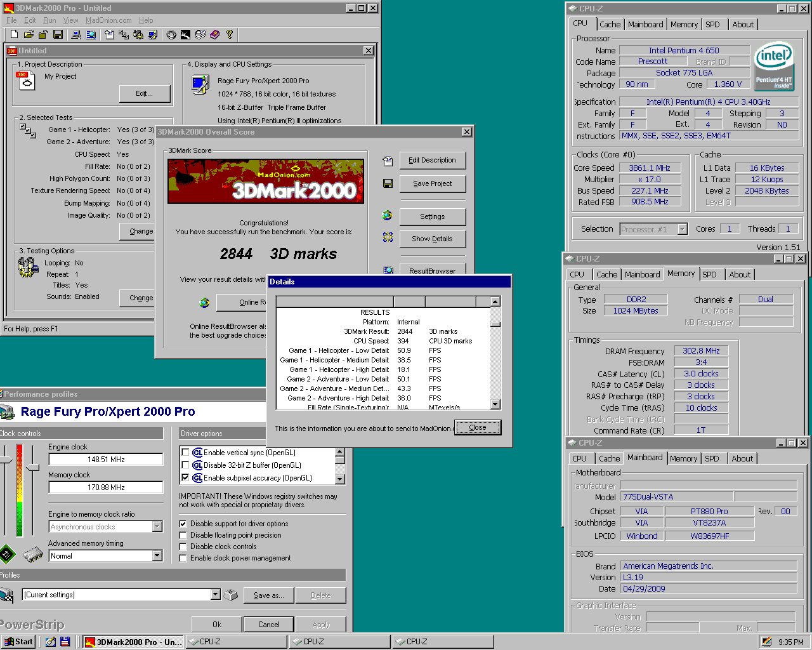812x650 pixels.
Task: Click the yellow question mark toolbar icon
Action: tap(229, 34)
